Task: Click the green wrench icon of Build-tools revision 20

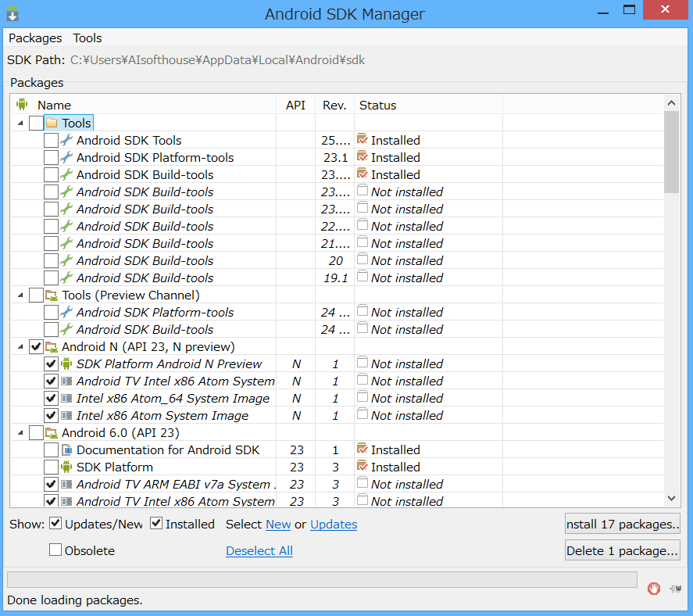Action: pyautogui.click(x=66, y=260)
